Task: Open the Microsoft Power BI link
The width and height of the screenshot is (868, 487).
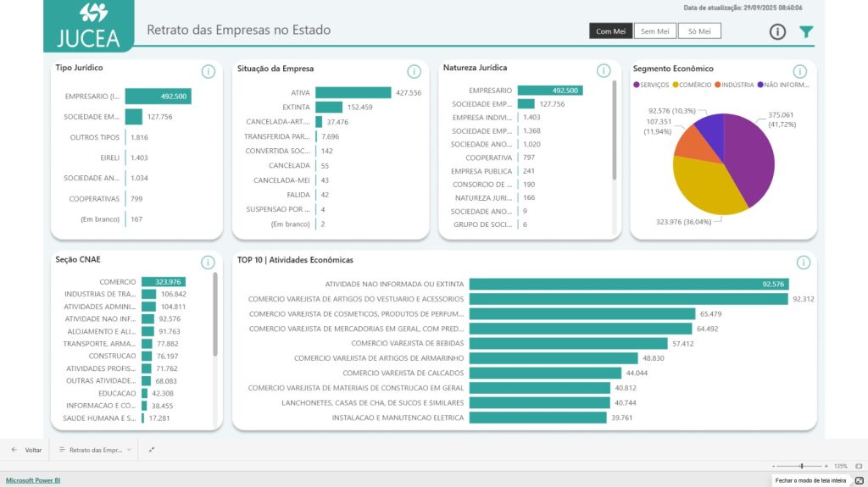Action: (33, 480)
